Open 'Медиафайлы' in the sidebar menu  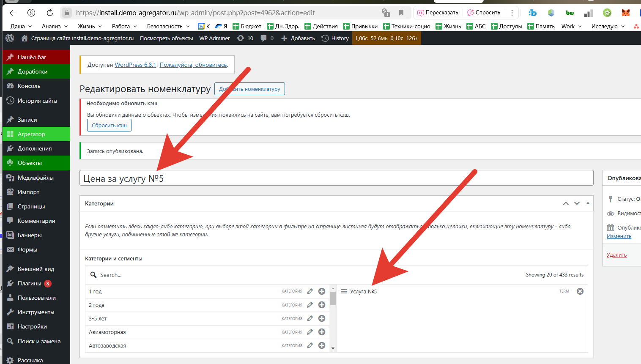(x=36, y=178)
